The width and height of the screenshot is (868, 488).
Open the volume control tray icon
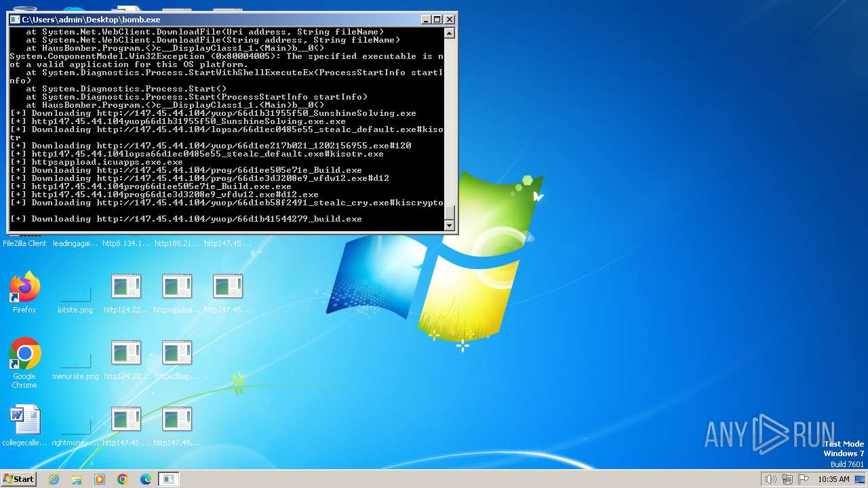(770, 479)
